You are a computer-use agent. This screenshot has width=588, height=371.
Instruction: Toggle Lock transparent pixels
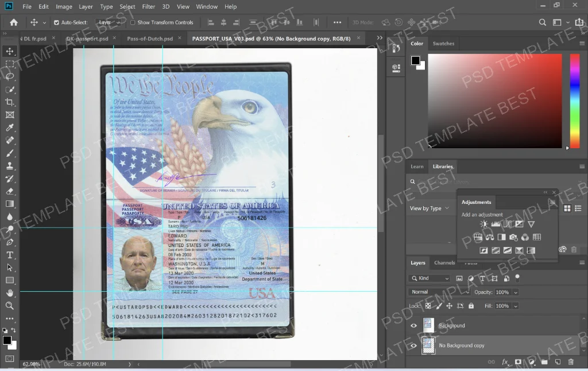(428, 306)
